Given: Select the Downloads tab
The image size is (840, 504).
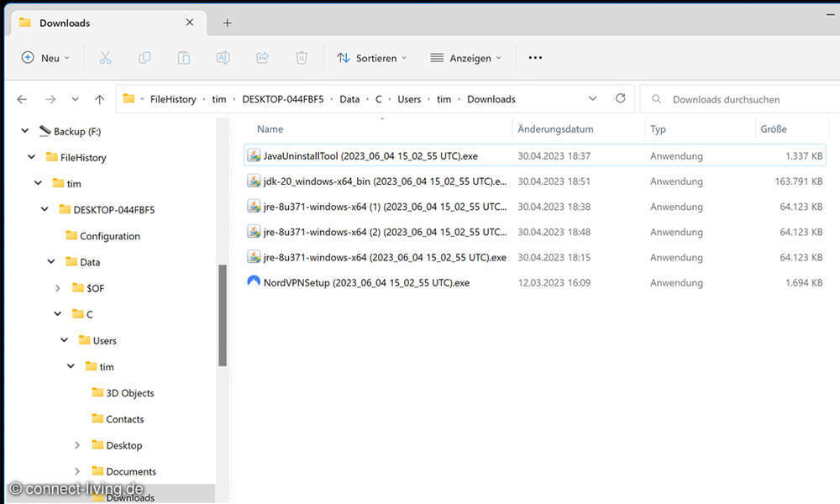Looking at the screenshot, I should tap(66, 23).
